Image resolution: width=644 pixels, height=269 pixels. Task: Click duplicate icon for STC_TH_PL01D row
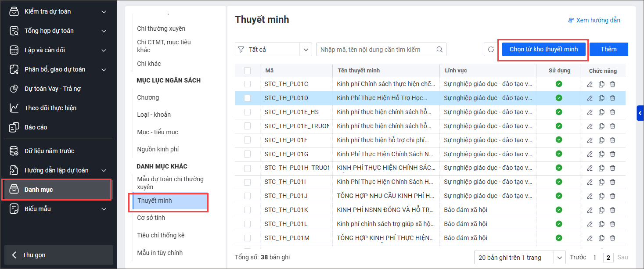601,98
